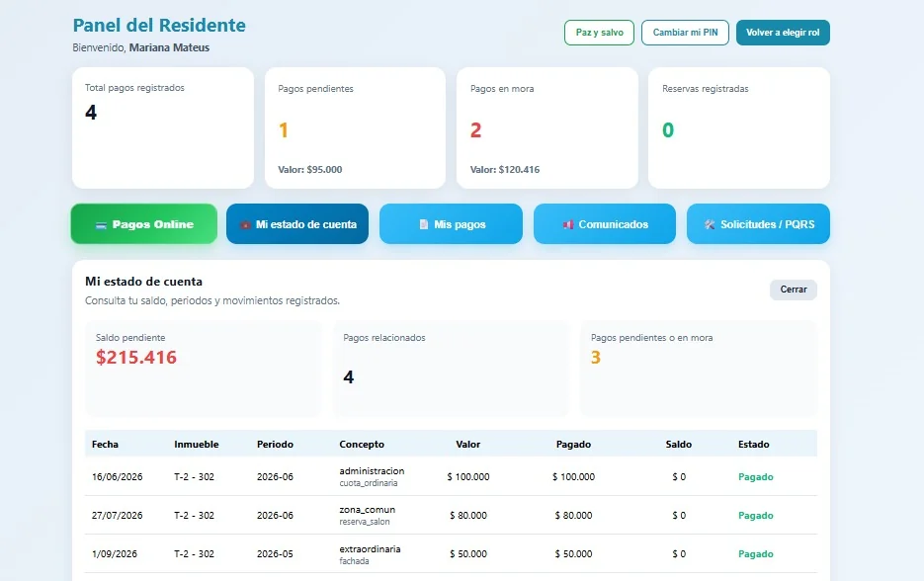
Task: Click the Panel del Residente heading
Action: coord(159,25)
